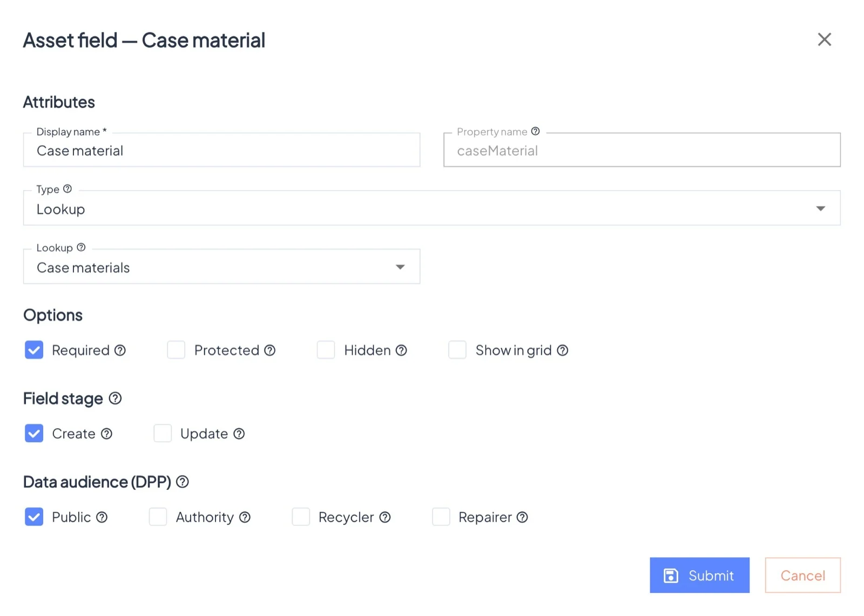The height and width of the screenshot is (616, 864).
Task: Show help for the Update stage
Action: (239, 434)
